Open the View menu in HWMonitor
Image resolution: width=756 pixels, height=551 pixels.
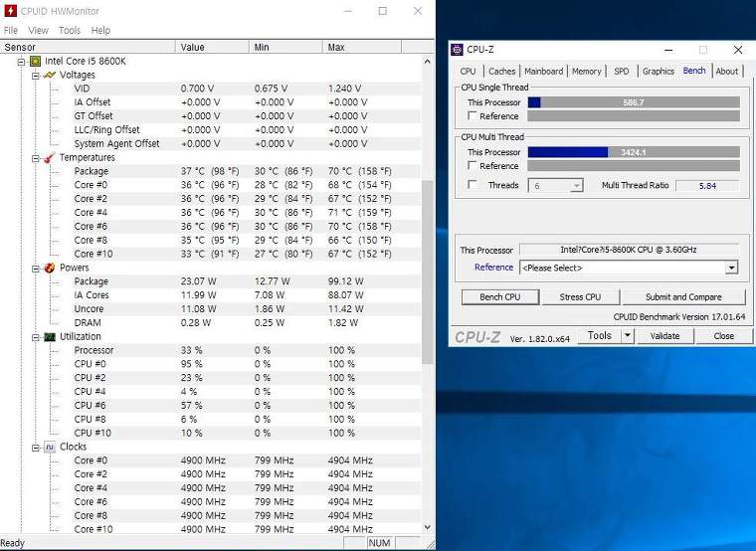(x=38, y=30)
